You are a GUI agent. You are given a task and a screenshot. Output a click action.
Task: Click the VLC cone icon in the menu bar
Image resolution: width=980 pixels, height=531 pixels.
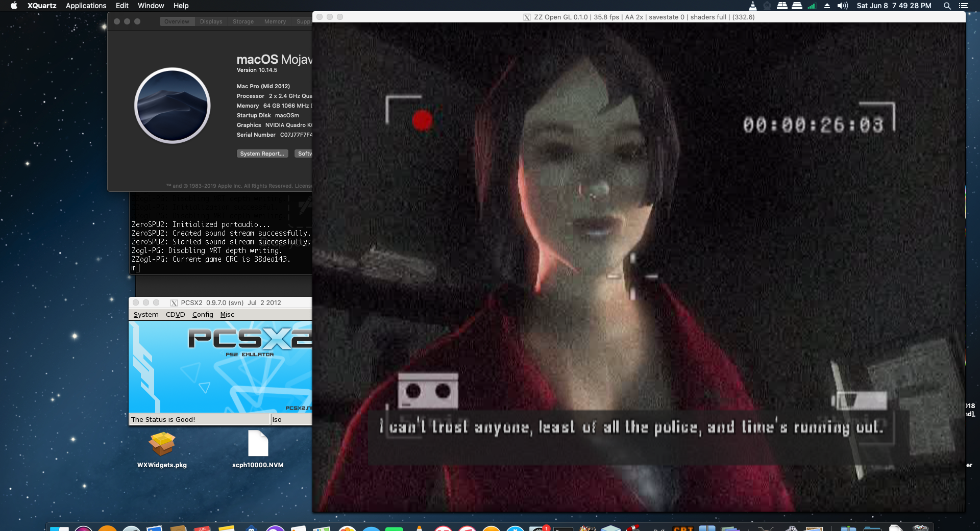[x=752, y=6]
